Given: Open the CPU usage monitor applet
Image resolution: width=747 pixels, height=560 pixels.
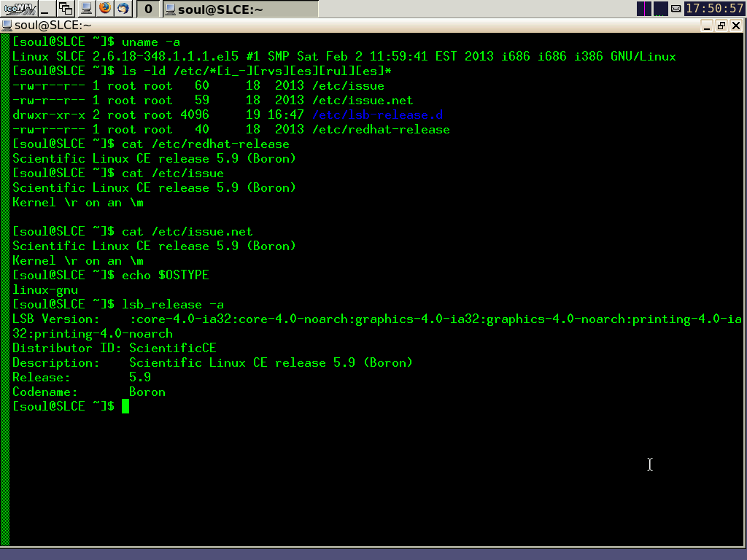Looking at the screenshot, I should 644,9.
